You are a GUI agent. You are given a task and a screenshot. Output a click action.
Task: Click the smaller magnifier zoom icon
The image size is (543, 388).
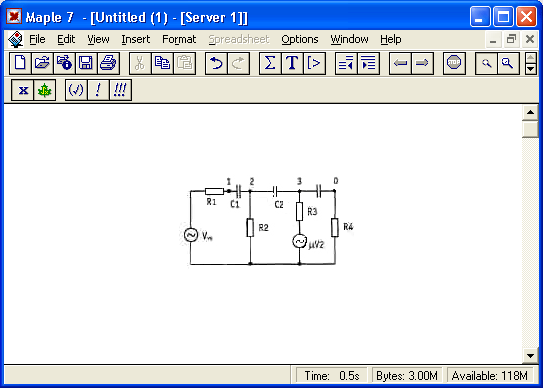pos(486,63)
